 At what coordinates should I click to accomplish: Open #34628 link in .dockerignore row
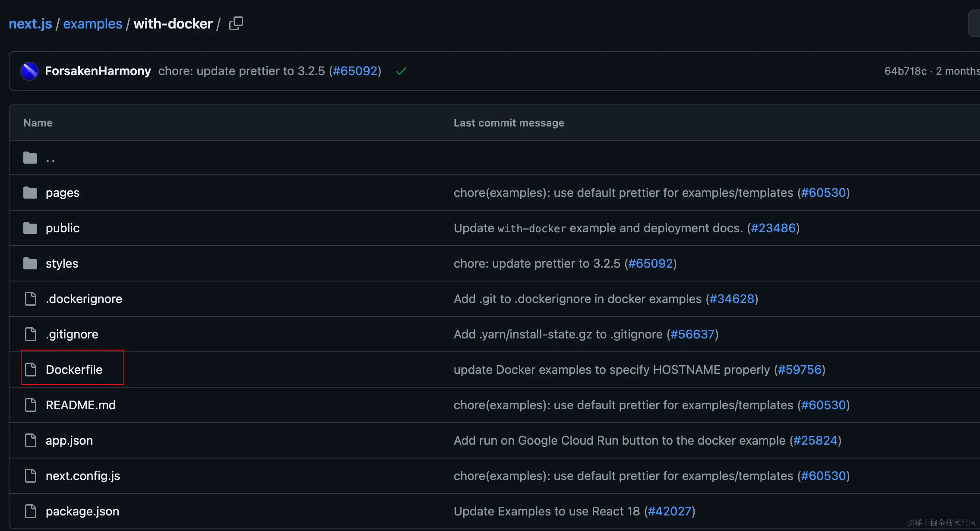pos(732,299)
